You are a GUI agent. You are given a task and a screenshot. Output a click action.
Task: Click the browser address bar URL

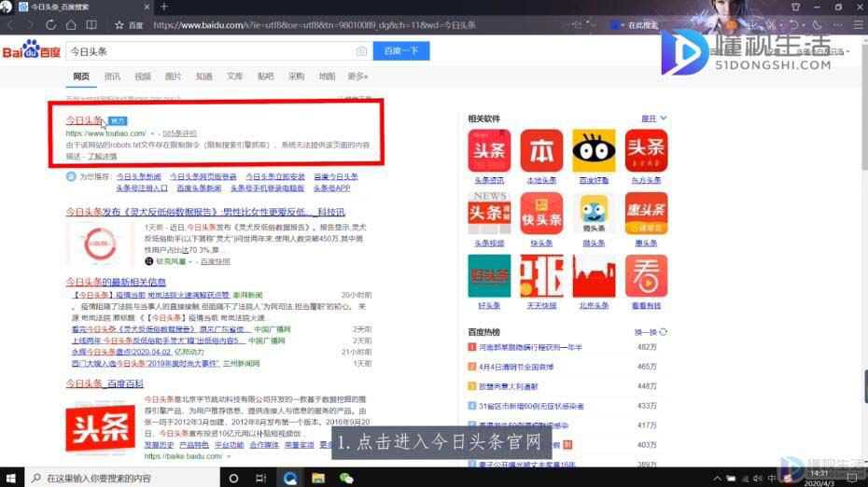(315, 25)
